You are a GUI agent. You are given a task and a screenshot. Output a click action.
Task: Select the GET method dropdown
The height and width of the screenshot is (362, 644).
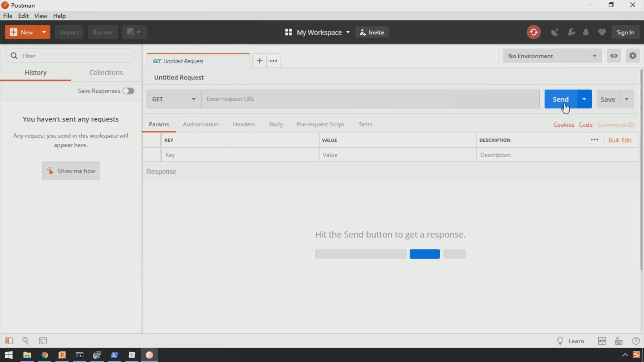pos(173,99)
